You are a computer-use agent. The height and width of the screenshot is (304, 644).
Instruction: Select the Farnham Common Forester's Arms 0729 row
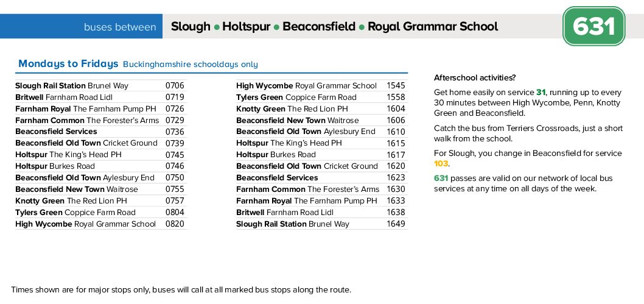[x=100, y=121]
